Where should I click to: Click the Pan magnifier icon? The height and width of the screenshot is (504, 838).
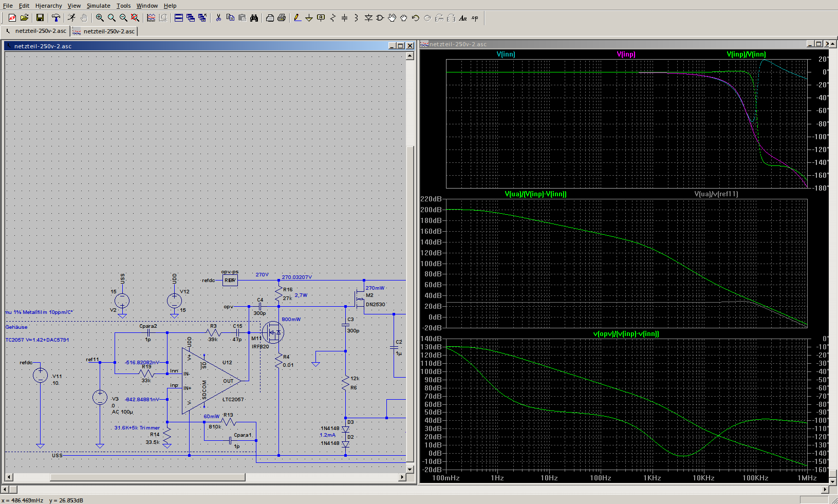pyautogui.click(x=111, y=18)
